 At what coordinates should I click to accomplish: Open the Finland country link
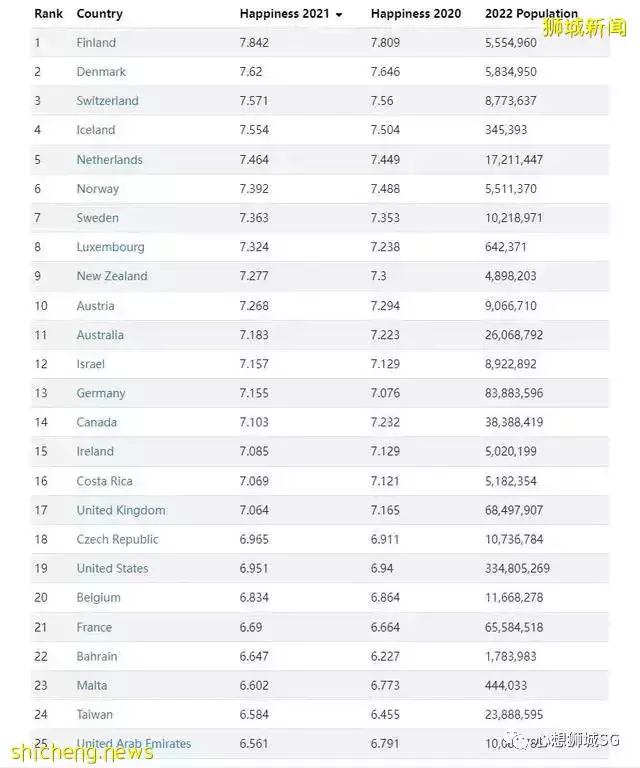(x=96, y=43)
